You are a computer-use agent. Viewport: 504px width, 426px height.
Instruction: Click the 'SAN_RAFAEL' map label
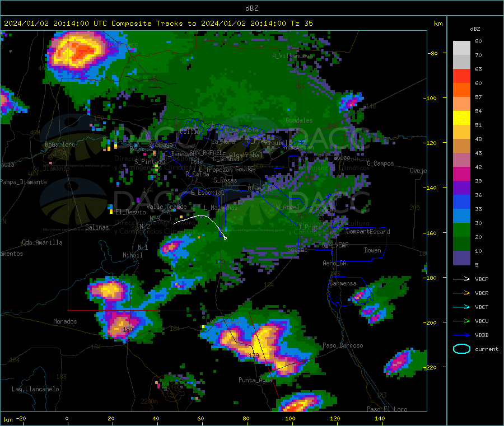(206, 153)
